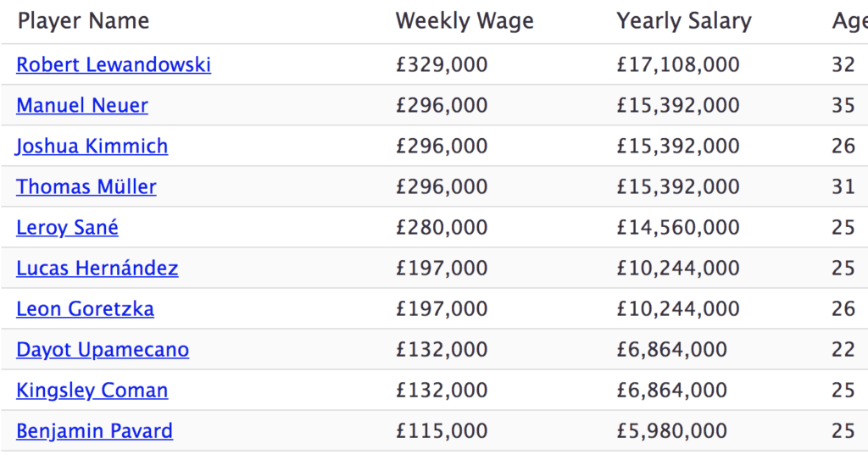Click the Yearly Salary column header
868x460 pixels.
point(684,21)
